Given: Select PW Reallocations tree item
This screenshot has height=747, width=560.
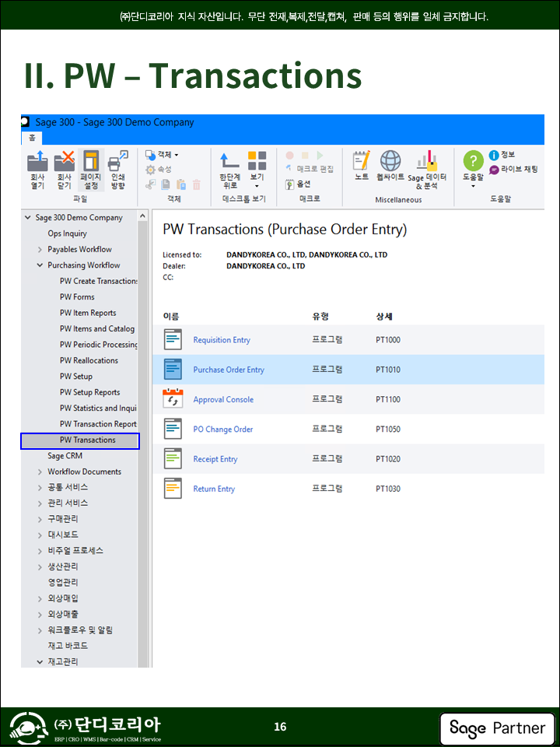Looking at the screenshot, I should pyautogui.click(x=89, y=360).
